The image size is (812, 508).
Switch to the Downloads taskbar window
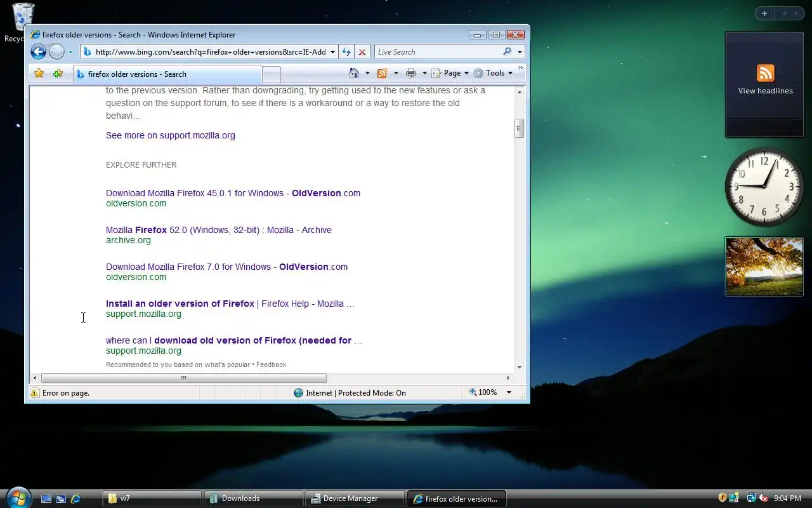click(x=254, y=498)
